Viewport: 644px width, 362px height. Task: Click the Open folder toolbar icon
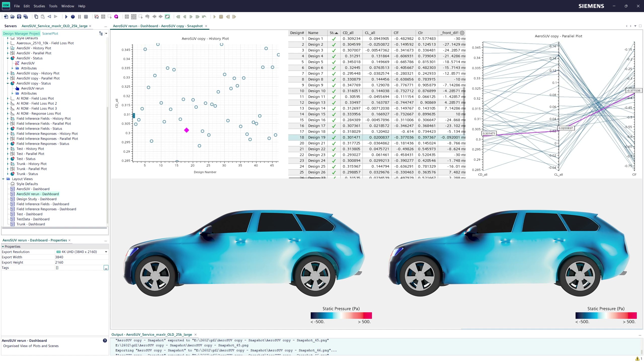click(12, 17)
